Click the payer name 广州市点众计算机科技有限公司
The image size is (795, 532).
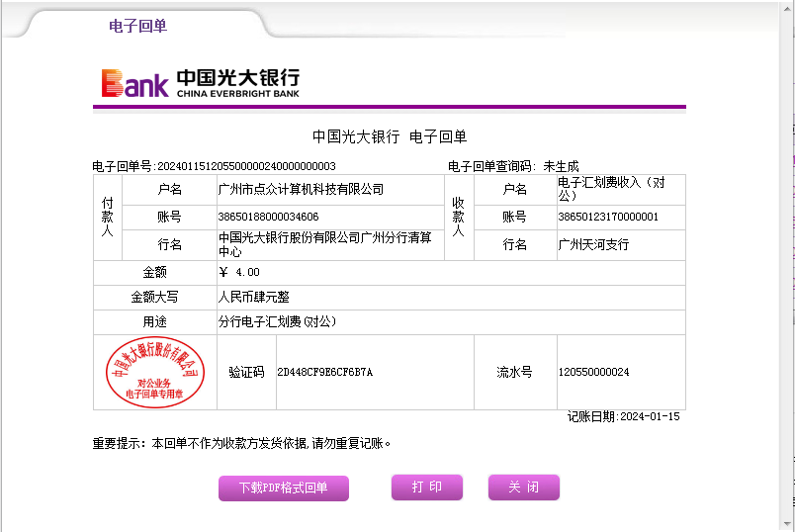301,189
